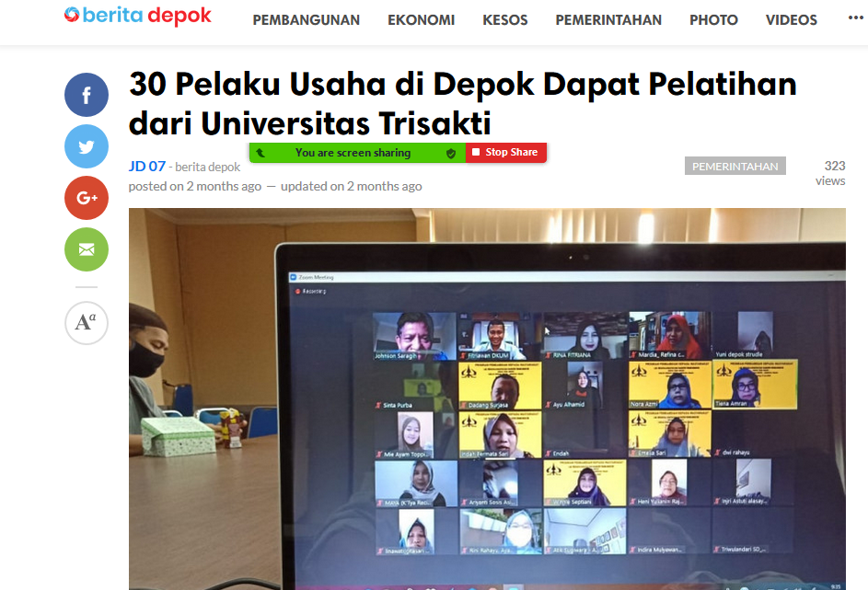Open the EKONOMI menu
The image size is (868, 590).
pos(421,20)
